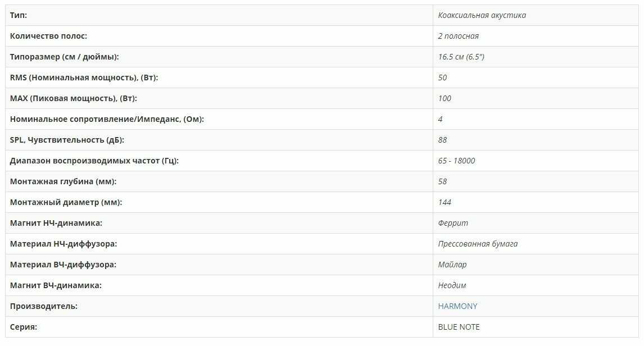Click the "Номинальное сопротивление/Импеданс, (Ом):" label
Image resolution: width=644 pixels, height=346 pixels.
(107, 119)
